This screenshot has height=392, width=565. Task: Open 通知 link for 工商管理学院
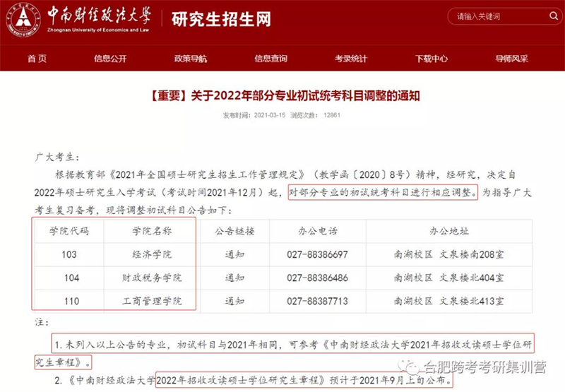(234, 301)
